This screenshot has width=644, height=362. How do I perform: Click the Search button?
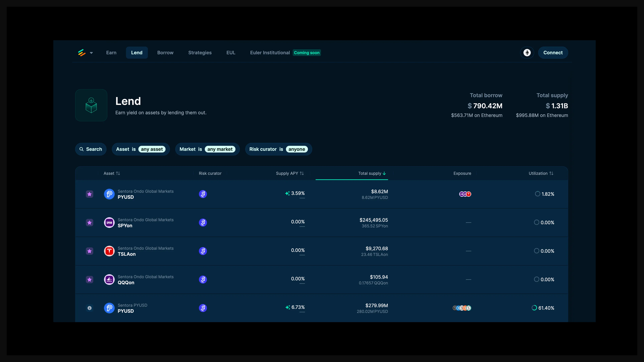(x=91, y=149)
